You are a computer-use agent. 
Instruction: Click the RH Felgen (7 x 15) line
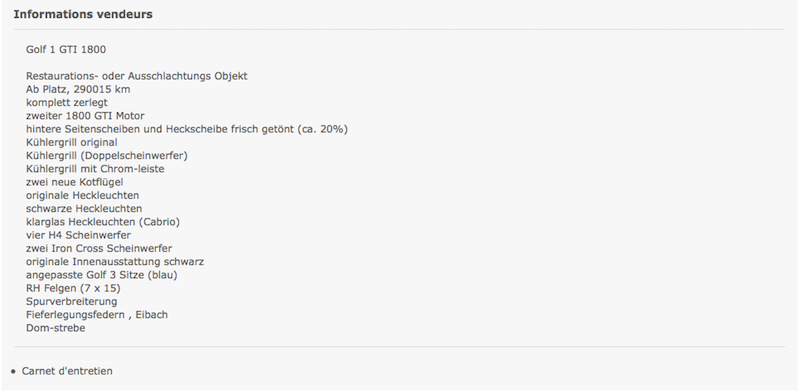(x=73, y=288)
